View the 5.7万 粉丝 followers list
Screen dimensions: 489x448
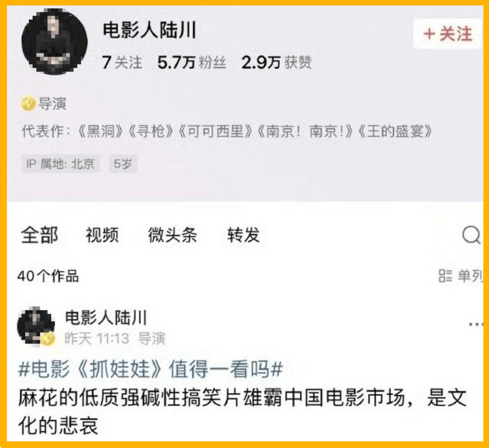(x=192, y=62)
